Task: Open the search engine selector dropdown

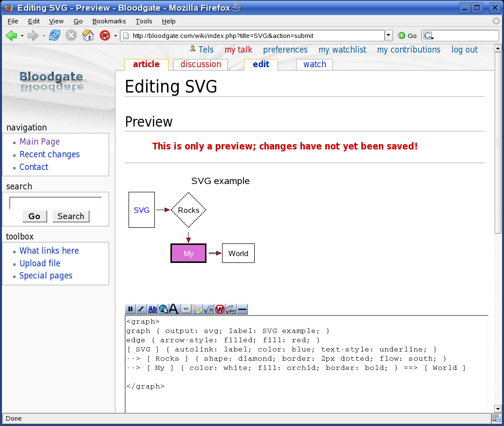Action: pos(429,36)
